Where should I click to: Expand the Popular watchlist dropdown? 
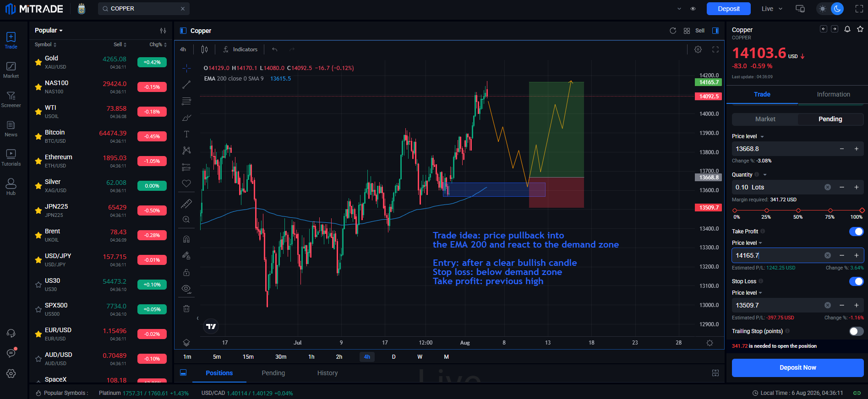click(49, 30)
